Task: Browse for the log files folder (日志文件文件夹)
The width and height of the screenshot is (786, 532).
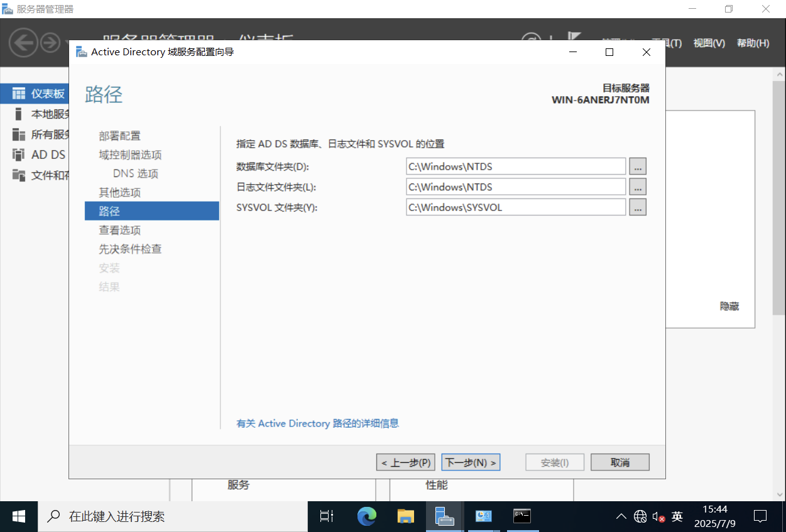Action: click(638, 187)
